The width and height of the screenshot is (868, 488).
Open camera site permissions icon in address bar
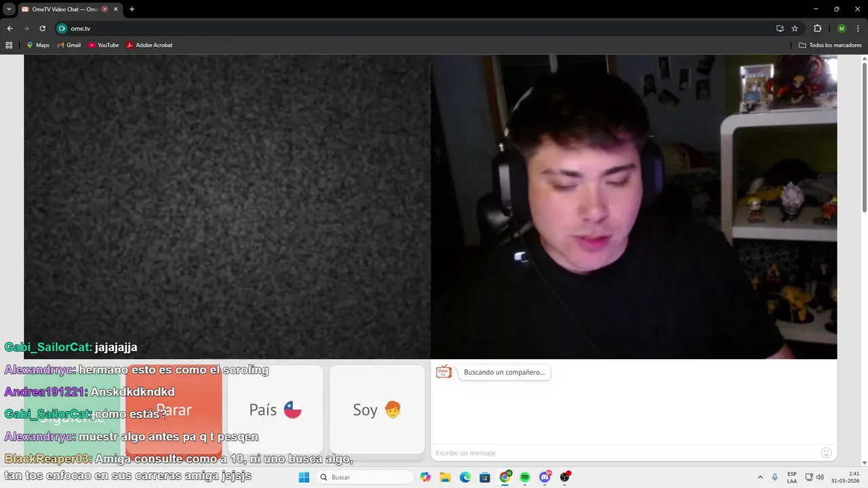62,28
